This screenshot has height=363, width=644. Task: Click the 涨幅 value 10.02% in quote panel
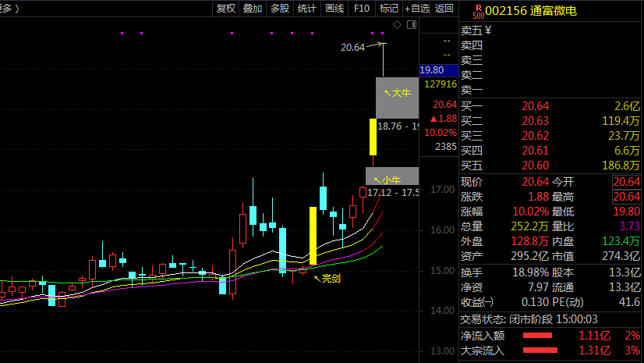(530, 212)
